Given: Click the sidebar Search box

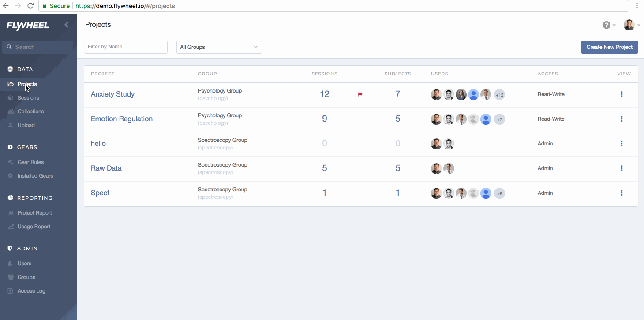Looking at the screenshot, I should coord(38,47).
